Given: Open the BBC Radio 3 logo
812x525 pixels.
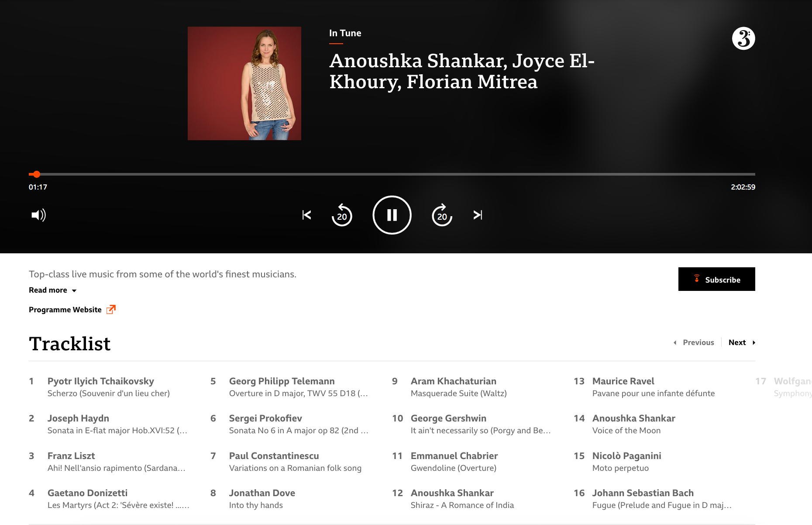Looking at the screenshot, I should point(743,38).
